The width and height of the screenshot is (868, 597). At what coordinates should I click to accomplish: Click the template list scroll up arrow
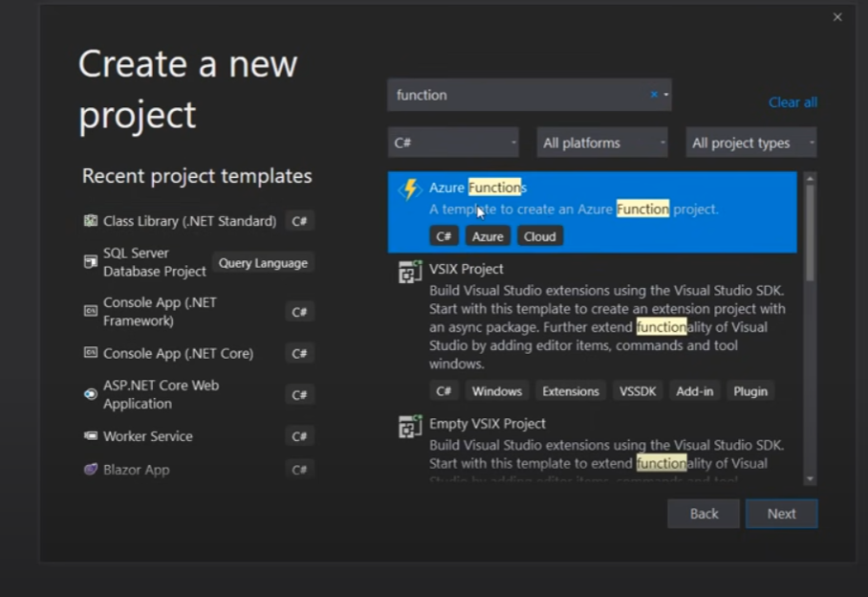[x=810, y=178]
